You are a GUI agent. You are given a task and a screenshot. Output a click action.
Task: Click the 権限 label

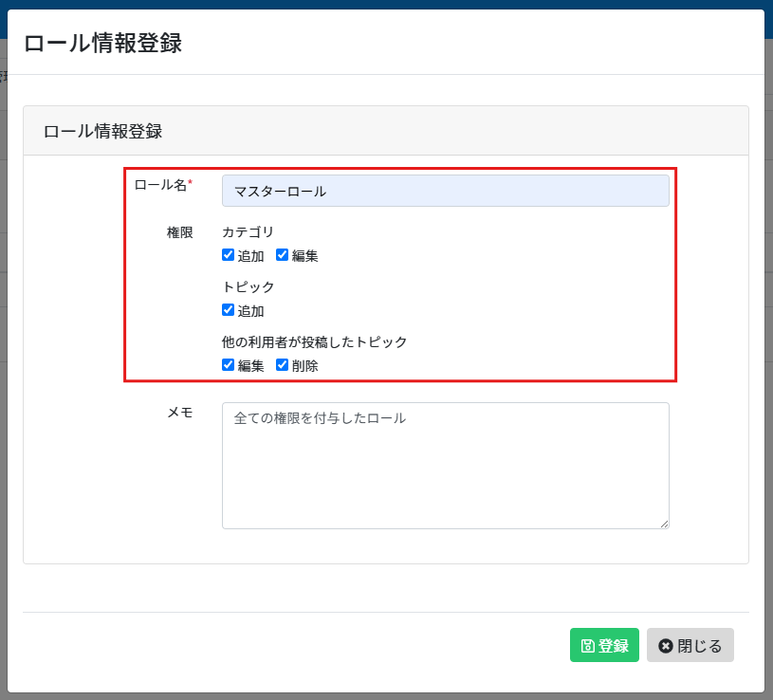tap(179, 231)
